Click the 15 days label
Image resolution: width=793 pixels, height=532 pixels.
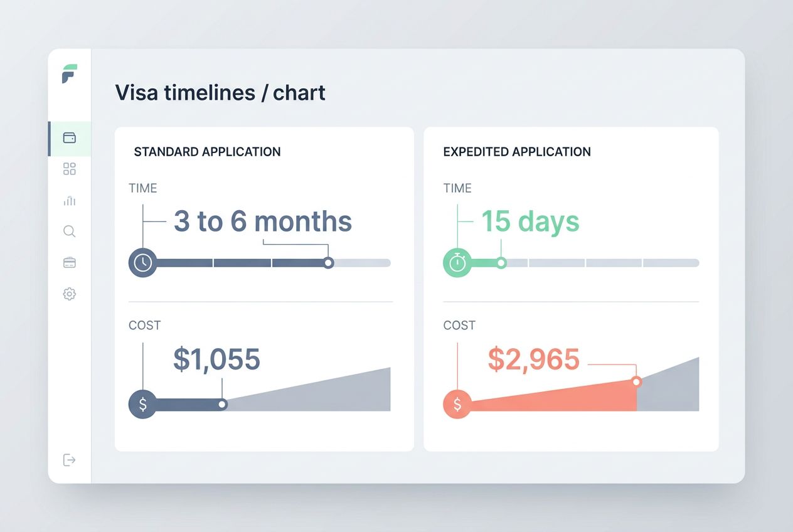(x=530, y=221)
